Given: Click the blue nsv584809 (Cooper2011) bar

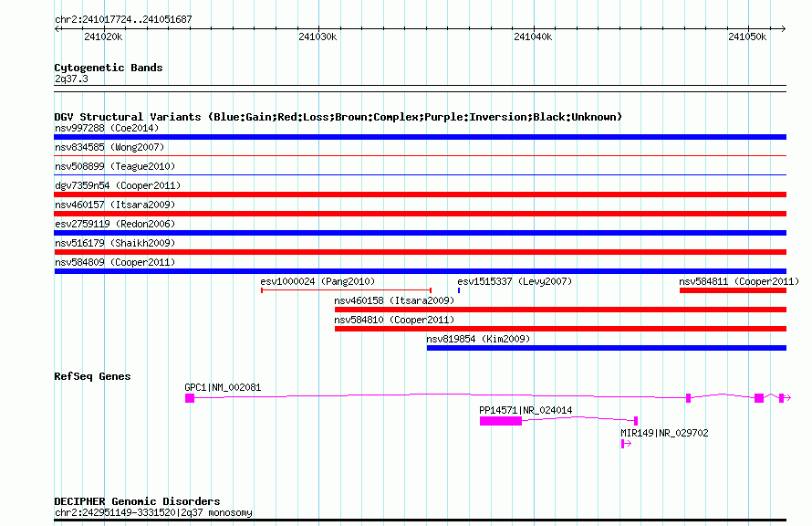Looking at the screenshot, I should coord(420,271).
